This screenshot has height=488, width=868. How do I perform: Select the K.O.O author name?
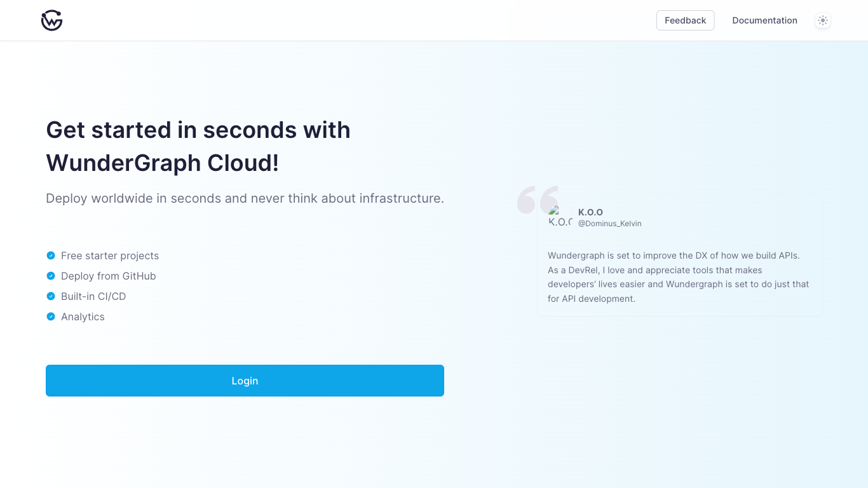(590, 212)
